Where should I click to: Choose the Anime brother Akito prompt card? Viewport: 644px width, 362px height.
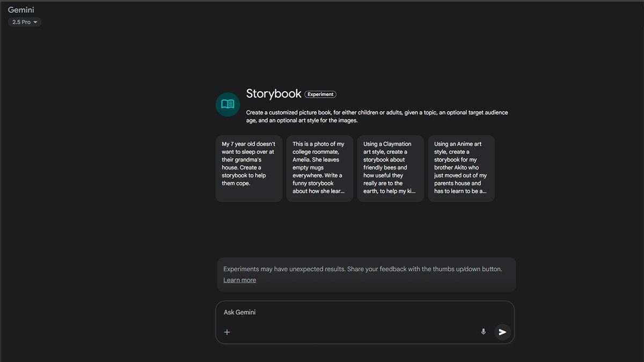pyautogui.click(x=462, y=168)
